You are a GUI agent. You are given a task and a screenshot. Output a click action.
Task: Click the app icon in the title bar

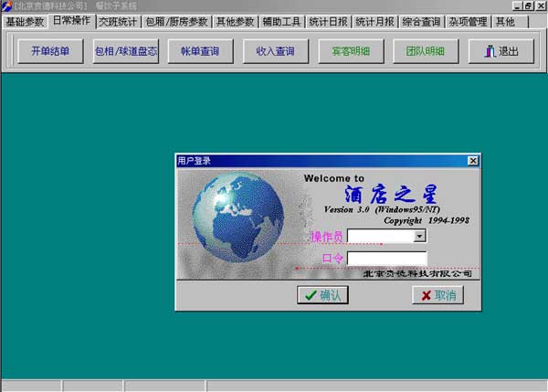[x=6, y=5]
